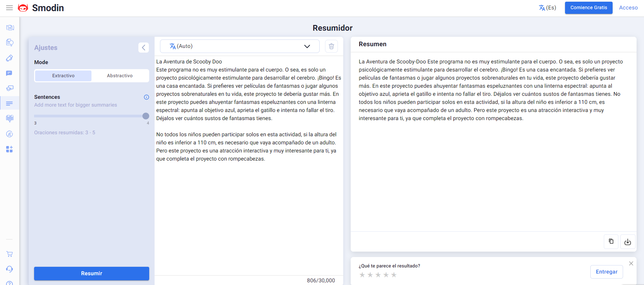This screenshot has height=285, width=644.
Task: Open the circled letter A grader icon
Action: (10, 134)
